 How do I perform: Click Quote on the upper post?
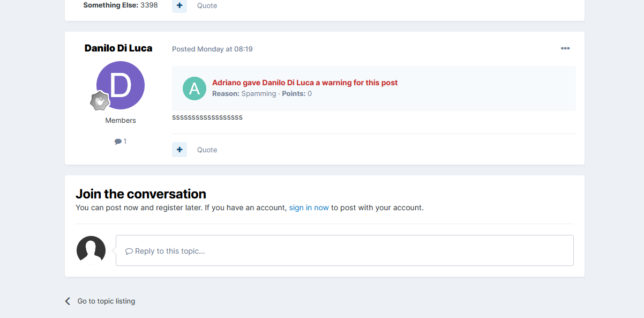click(207, 5)
